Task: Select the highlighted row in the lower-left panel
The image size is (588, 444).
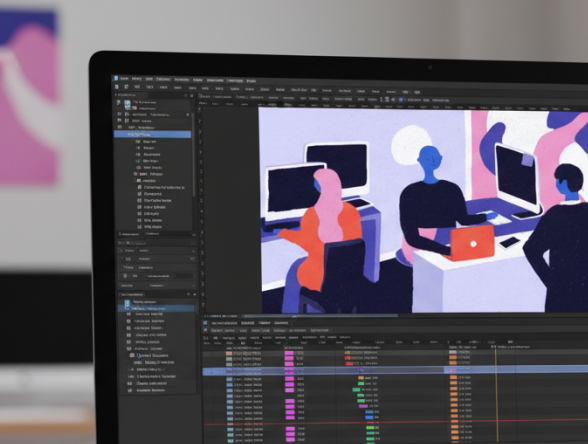Action: pyautogui.click(x=157, y=308)
